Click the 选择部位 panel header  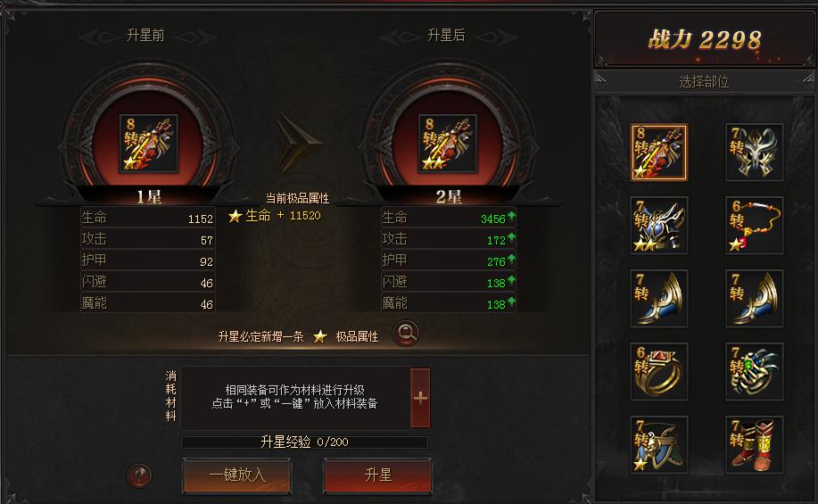click(x=704, y=81)
